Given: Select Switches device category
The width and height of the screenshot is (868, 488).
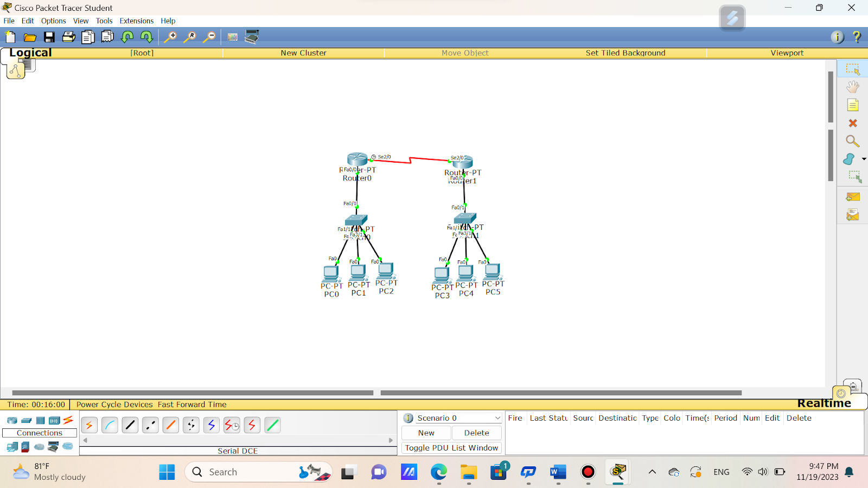Looking at the screenshot, I should tap(26, 420).
